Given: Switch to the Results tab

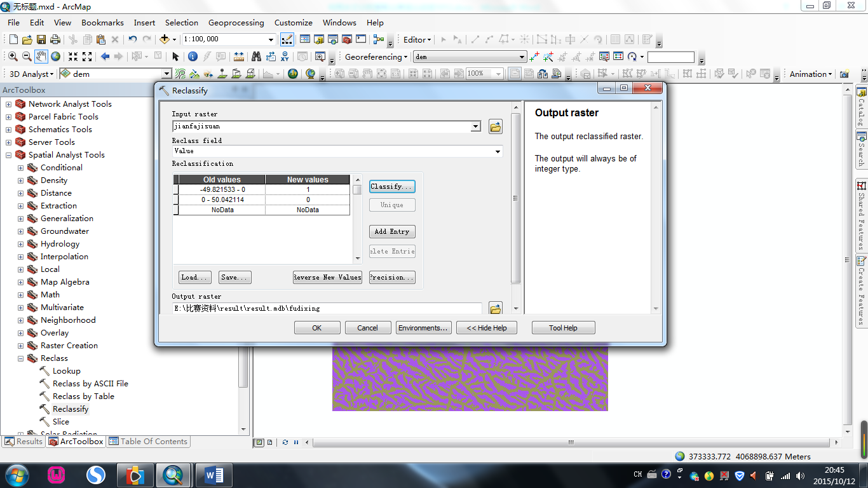Looking at the screenshot, I should tap(24, 442).
